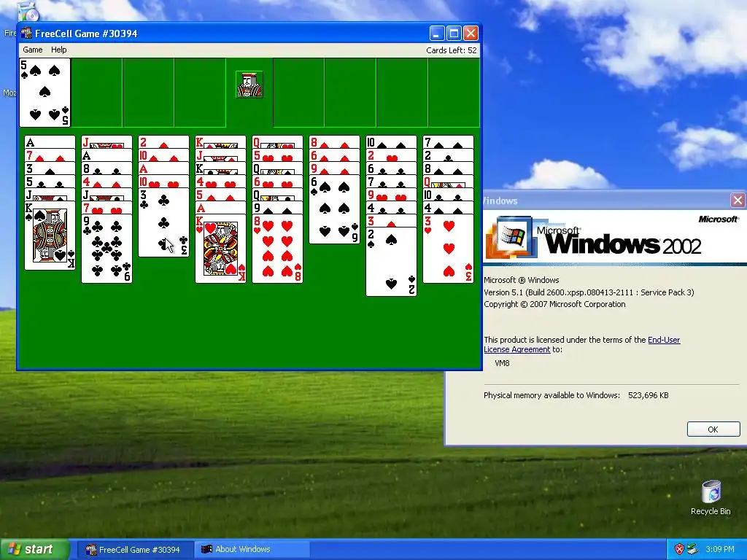
Task: Select the 8 of hearts card
Action: pyautogui.click(x=277, y=249)
